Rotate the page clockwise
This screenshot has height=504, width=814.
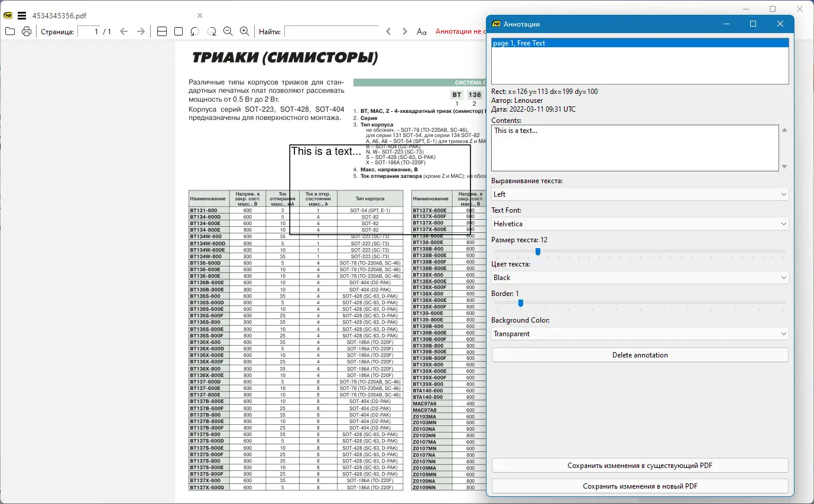click(x=212, y=31)
